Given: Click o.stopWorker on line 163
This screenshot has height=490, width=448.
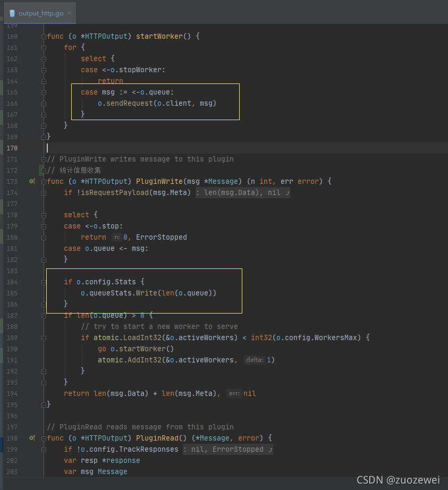Looking at the screenshot, I should coord(136,70).
